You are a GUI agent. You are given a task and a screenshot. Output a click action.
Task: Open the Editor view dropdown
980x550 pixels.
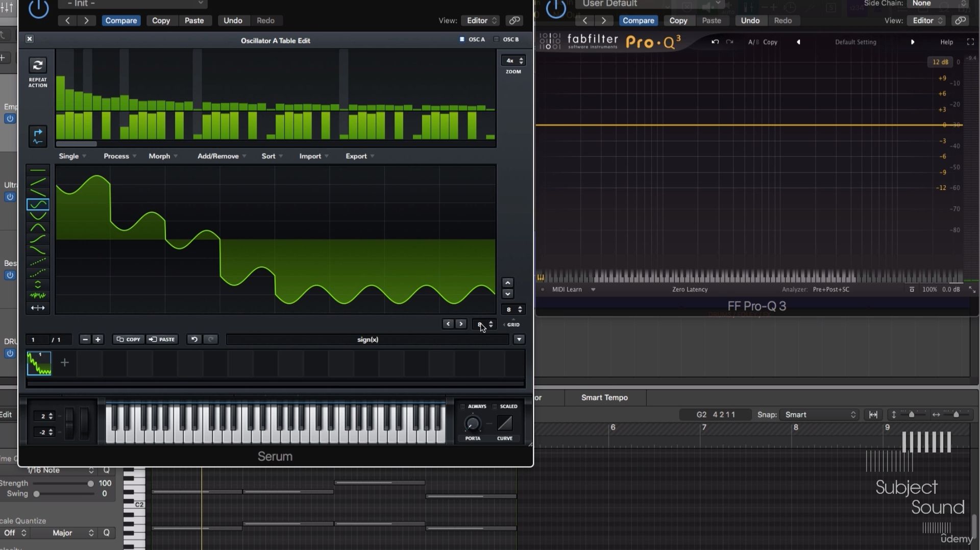480,20
